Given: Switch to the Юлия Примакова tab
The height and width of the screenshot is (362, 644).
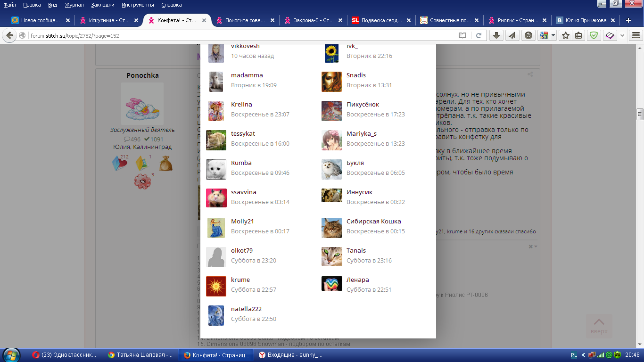Looking at the screenshot, I should (x=586, y=20).
